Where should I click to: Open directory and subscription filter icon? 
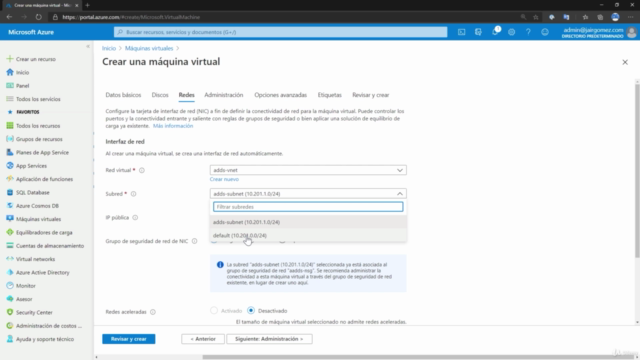(478, 32)
